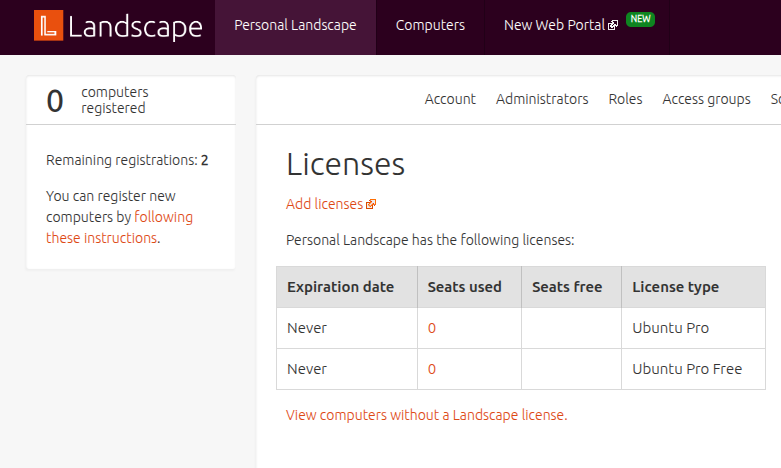Image resolution: width=781 pixels, height=468 pixels.
Task: Click seats used 0 in the Ubuntu Pro Free row
Action: [x=432, y=369]
